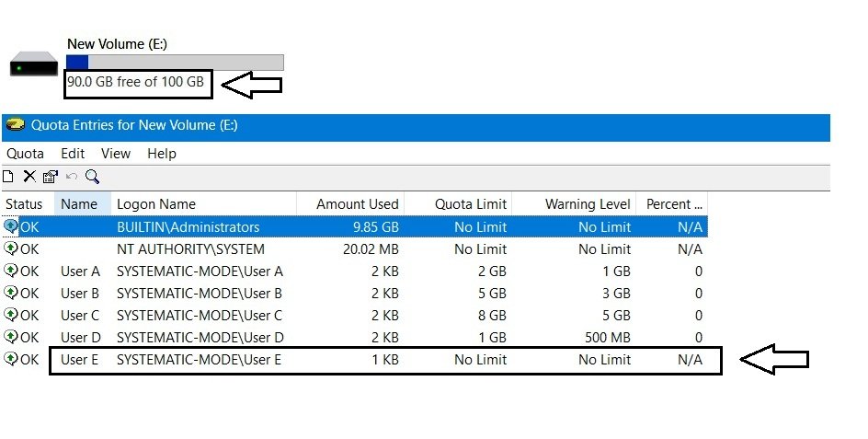
Task: Select the SYSTEMATIC-MODE\User A logon name
Action: point(200,271)
